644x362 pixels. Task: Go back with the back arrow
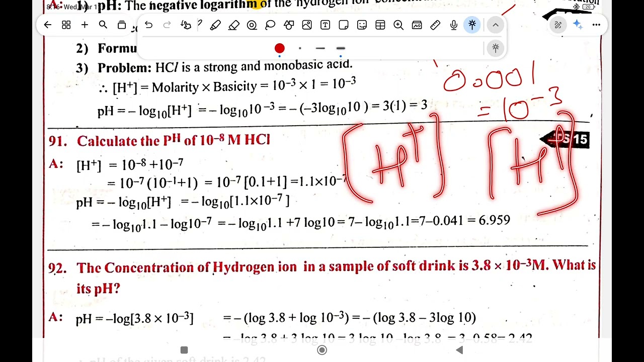point(48,25)
